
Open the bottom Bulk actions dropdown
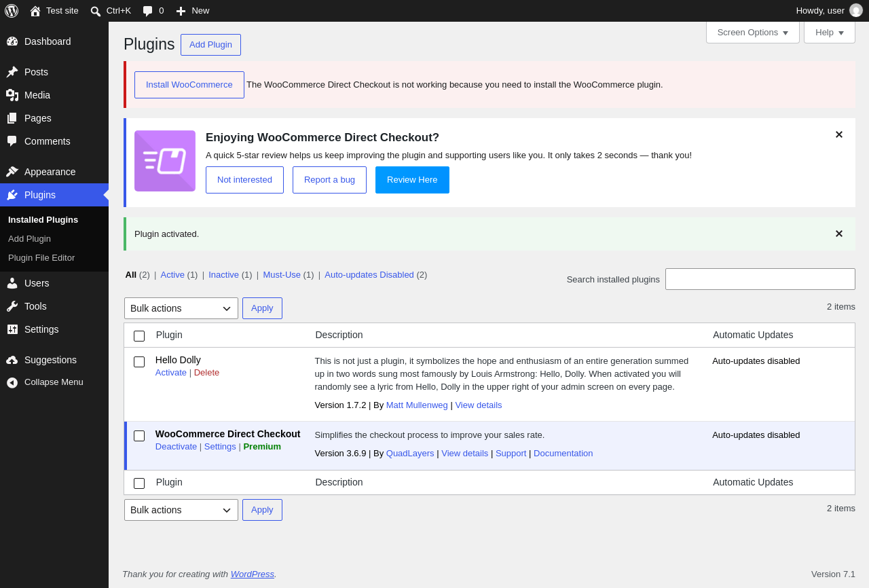pyautogui.click(x=181, y=510)
